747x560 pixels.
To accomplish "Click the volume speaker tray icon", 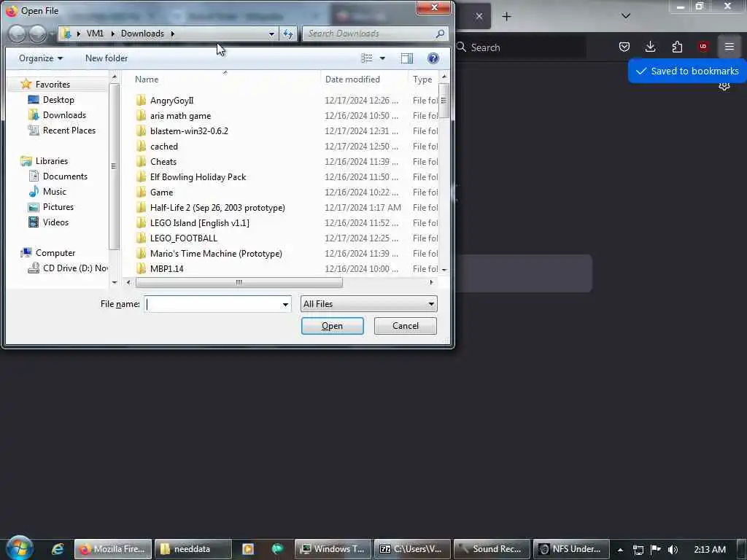I will click(673, 550).
